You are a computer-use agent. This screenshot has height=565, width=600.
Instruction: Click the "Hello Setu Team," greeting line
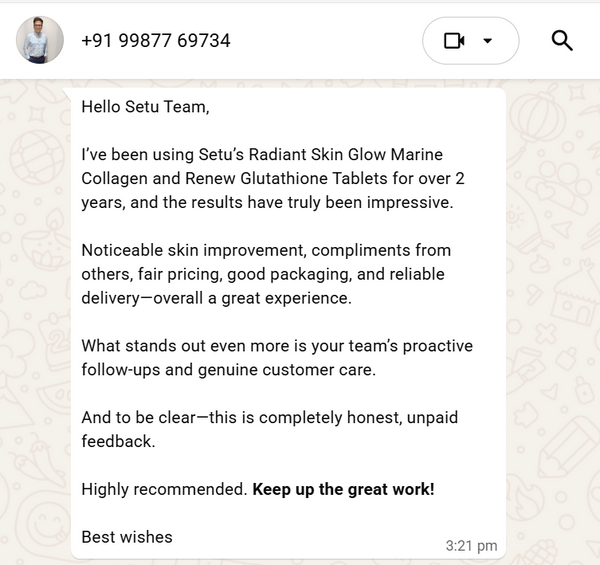146,105
